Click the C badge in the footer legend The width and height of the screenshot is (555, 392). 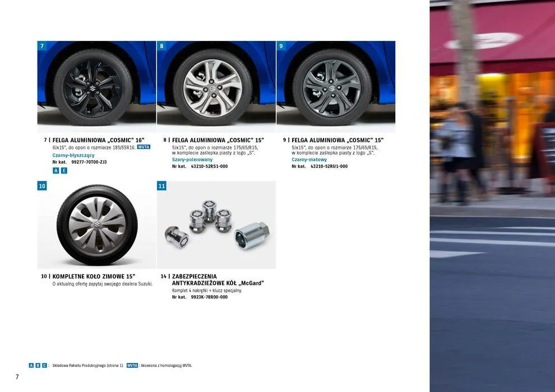tap(45, 366)
